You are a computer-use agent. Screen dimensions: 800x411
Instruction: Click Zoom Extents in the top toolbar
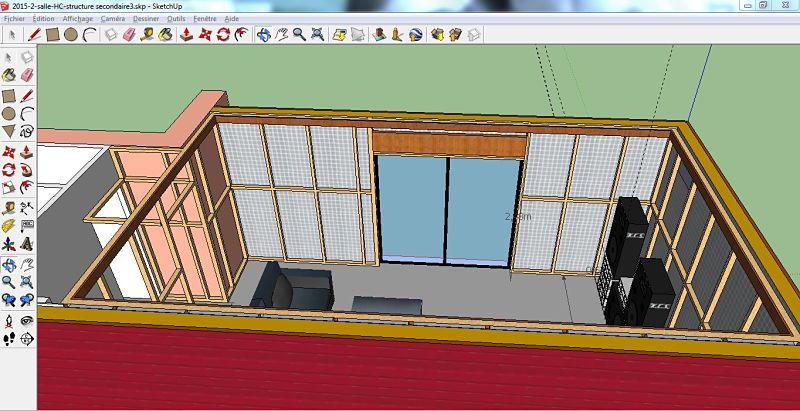[x=317, y=34]
